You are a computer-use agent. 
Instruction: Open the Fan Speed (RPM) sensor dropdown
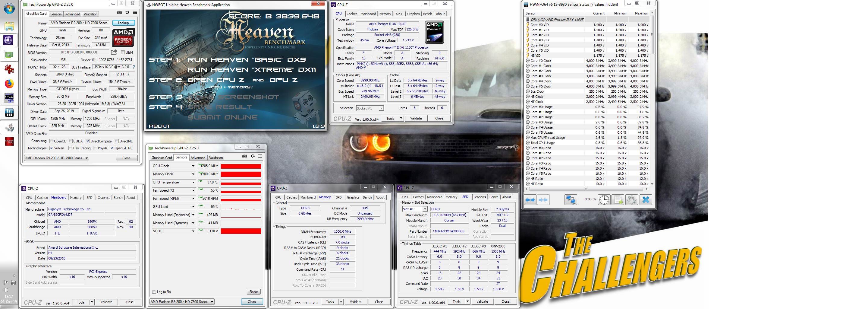click(x=193, y=199)
